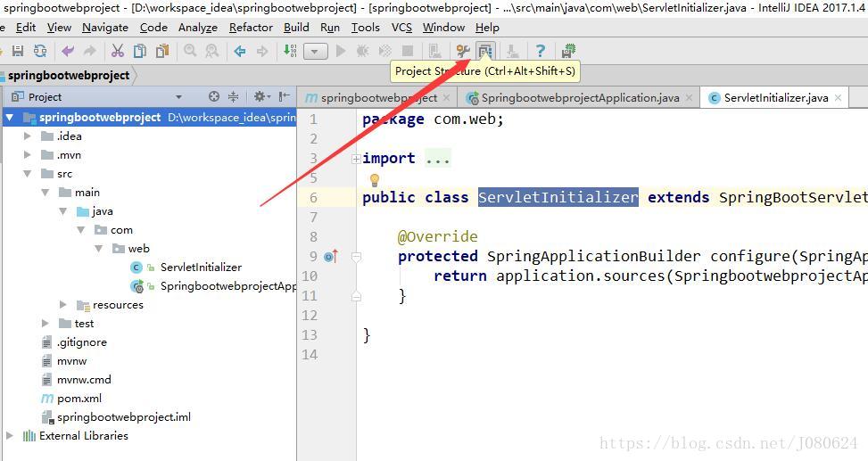The width and height of the screenshot is (868, 461).
Task: Open Settings with the wrench icon
Action: [463, 51]
